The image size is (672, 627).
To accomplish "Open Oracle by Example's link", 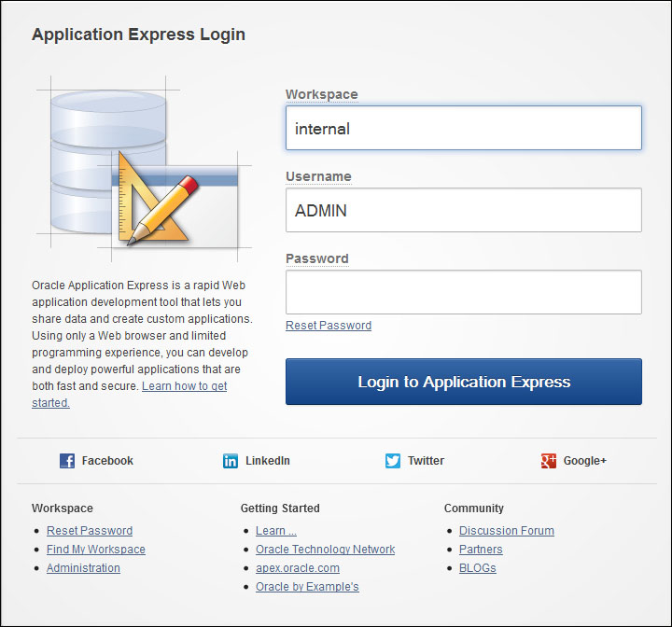I will click(x=307, y=587).
